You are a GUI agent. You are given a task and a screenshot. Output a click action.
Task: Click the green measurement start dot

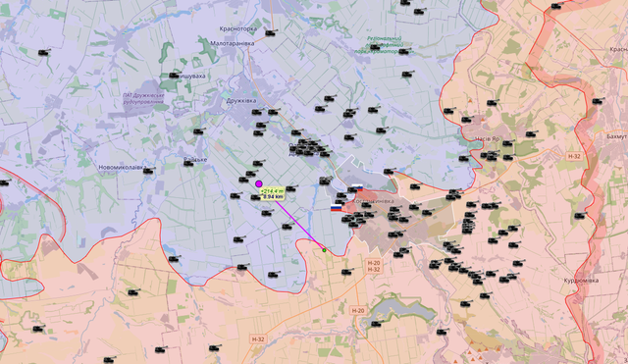324,250
